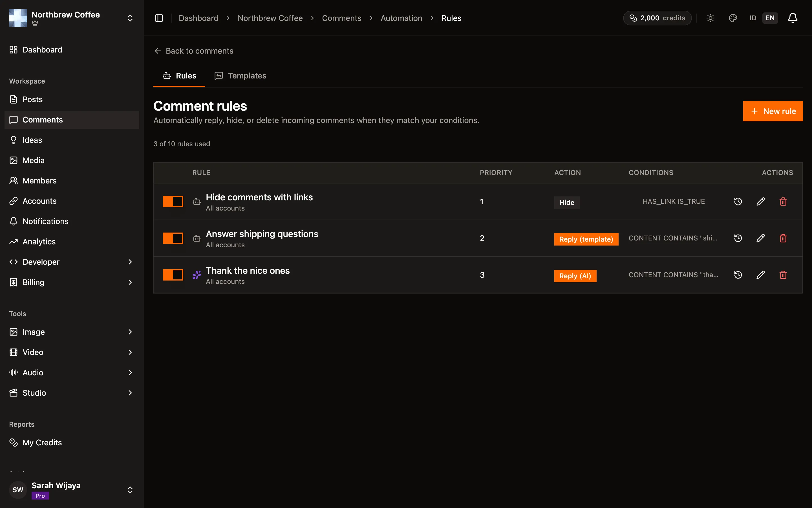Switch language to ID

point(753,18)
